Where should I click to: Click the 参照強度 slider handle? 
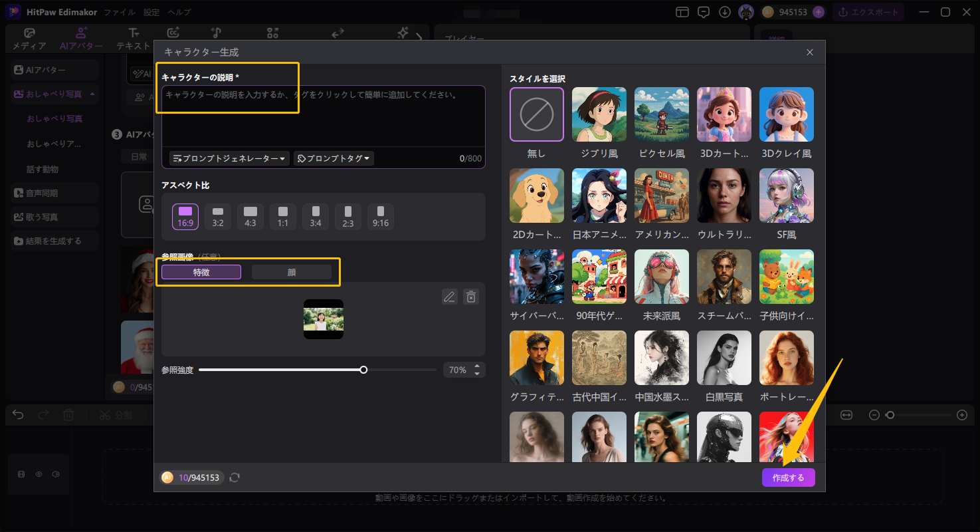tap(363, 370)
